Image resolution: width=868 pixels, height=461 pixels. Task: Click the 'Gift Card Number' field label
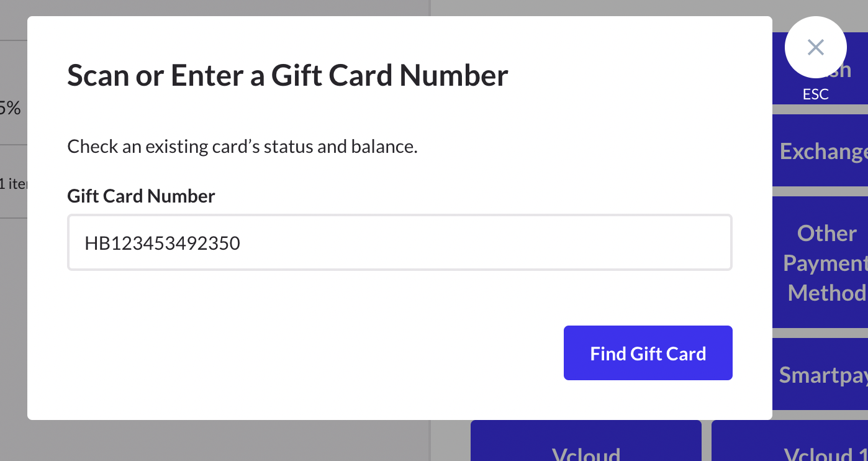click(x=141, y=196)
